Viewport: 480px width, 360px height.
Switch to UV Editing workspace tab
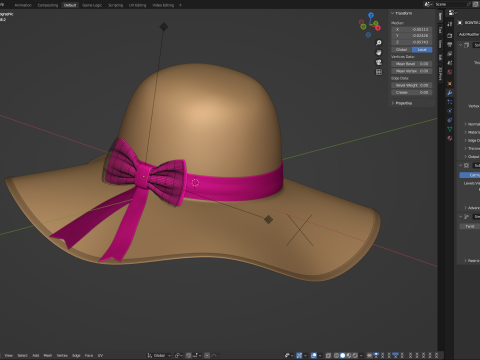click(x=137, y=5)
